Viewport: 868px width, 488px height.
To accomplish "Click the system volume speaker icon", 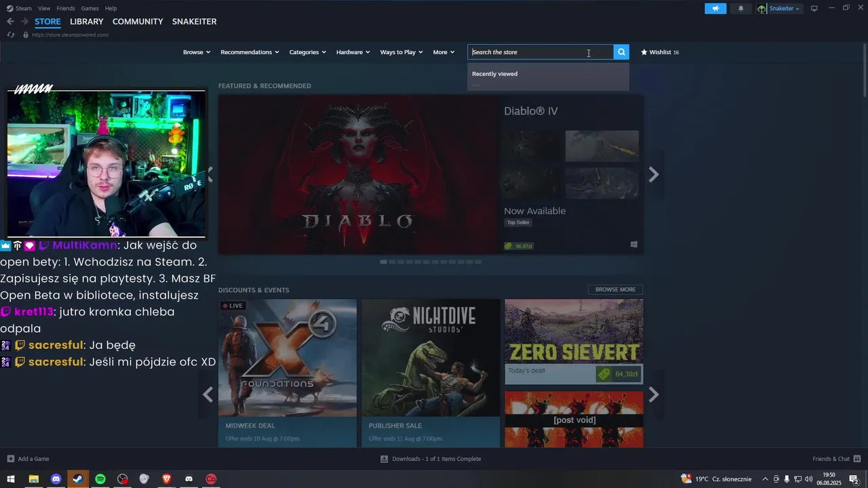I will pos(808,479).
